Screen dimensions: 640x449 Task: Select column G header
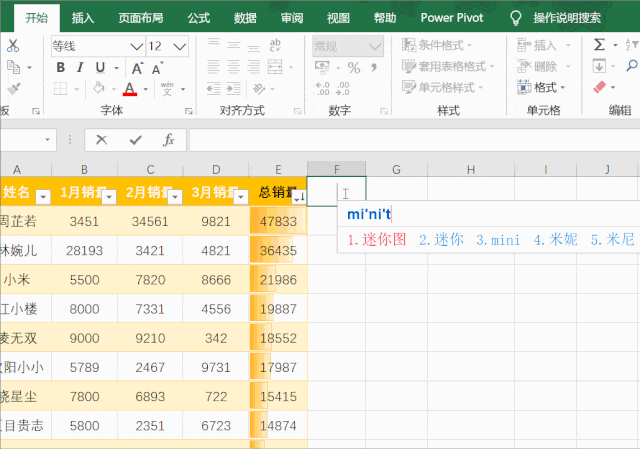pyautogui.click(x=397, y=169)
